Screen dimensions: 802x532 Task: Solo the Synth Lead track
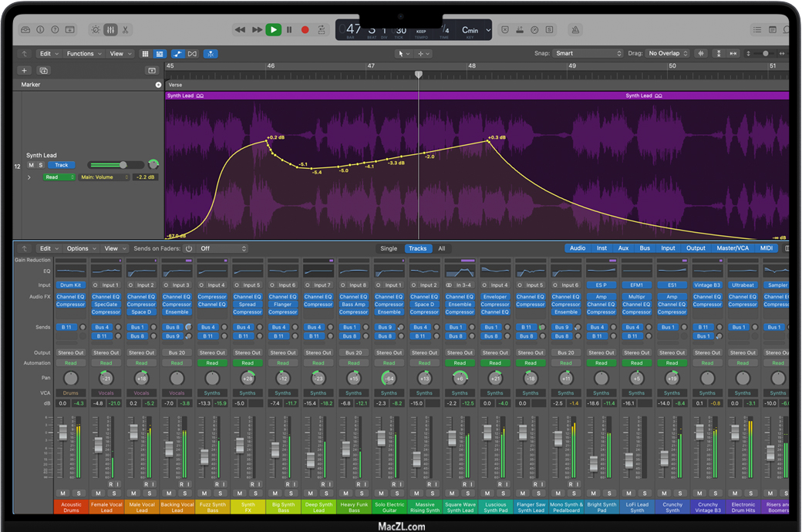(x=40, y=165)
